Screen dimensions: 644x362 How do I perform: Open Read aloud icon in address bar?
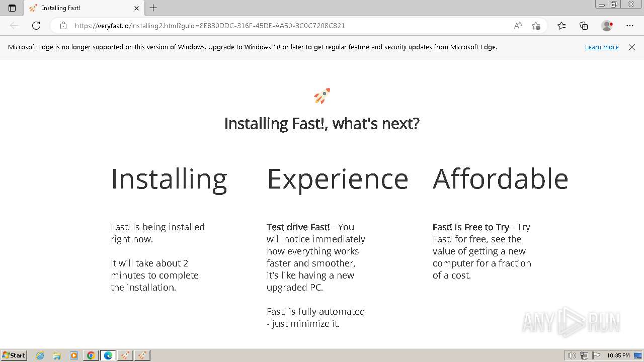[x=518, y=26]
